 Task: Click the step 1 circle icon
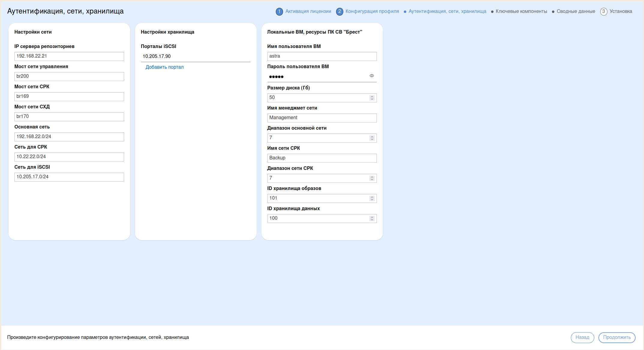click(x=279, y=12)
